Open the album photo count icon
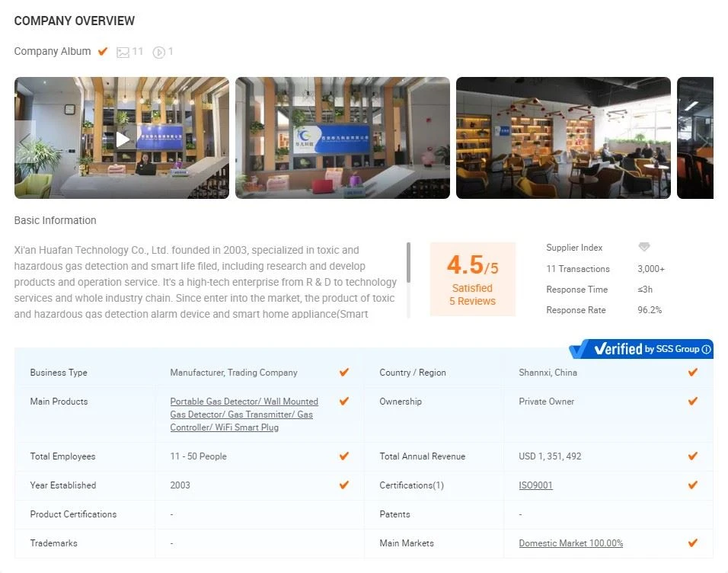Viewport: 728px width, 573px height. pos(123,52)
